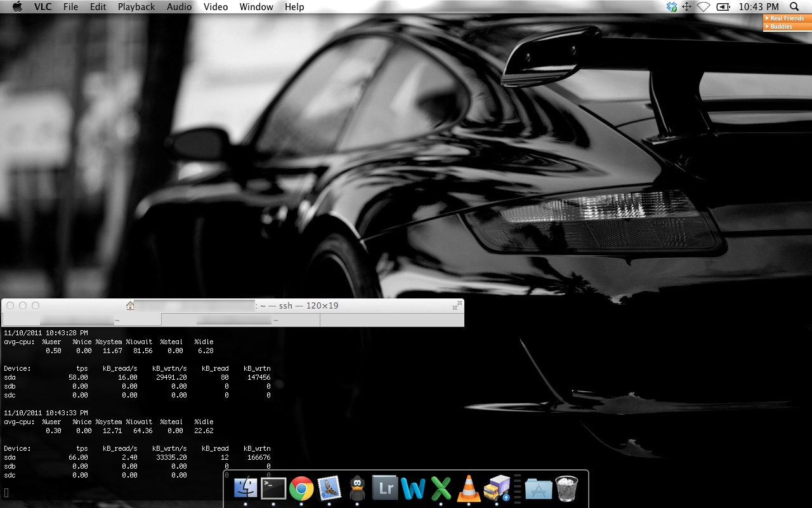Click the system value 11.67
812x508 pixels.
pos(112,351)
